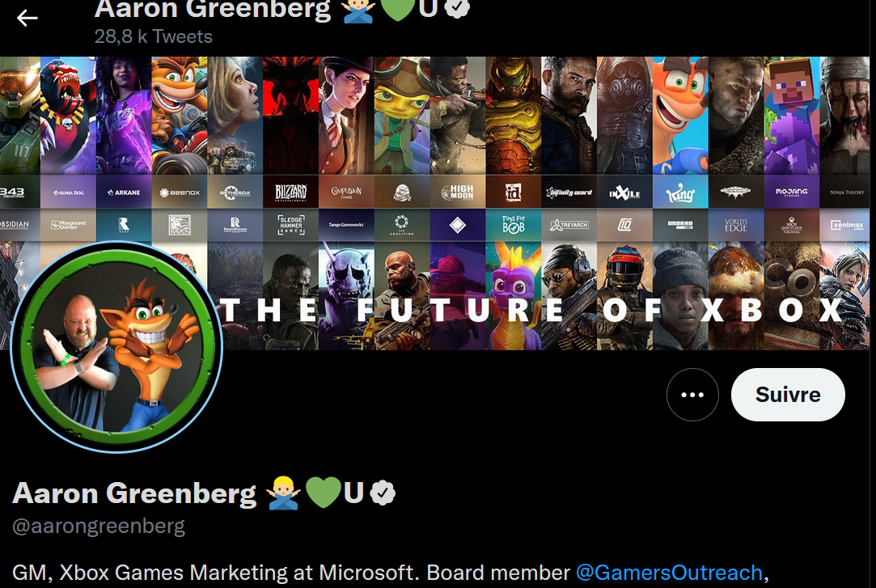Open the three-dot more options menu
Screen dimensions: 876x588
click(x=692, y=395)
